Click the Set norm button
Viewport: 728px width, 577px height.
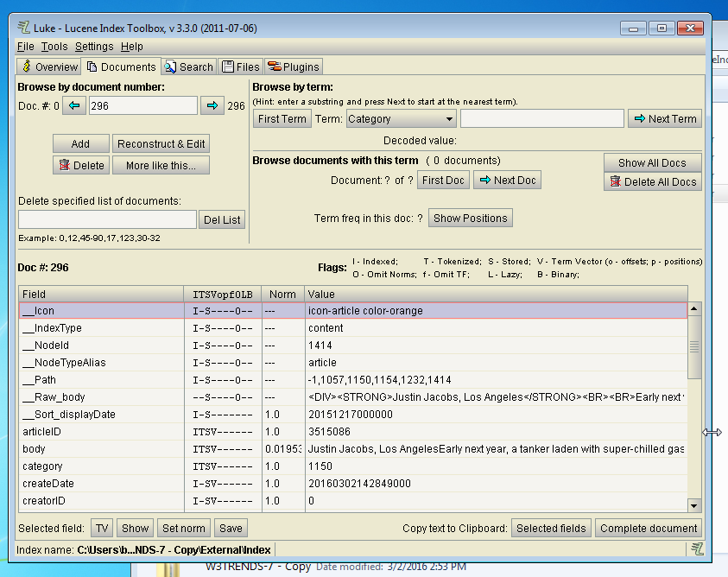[183, 529]
